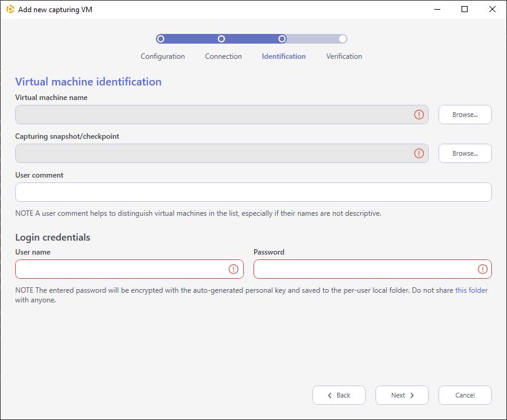
Task: Go to the Verification step label
Action: pyautogui.click(x=344, y=56)
